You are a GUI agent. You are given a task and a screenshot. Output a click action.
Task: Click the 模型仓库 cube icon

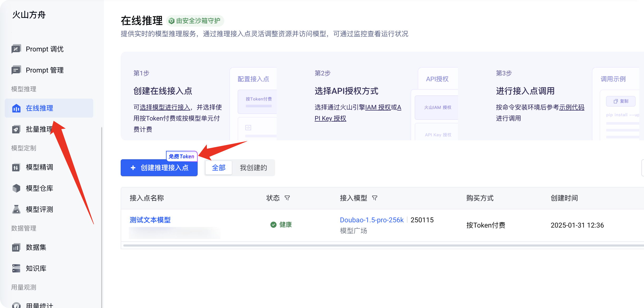click(16, 188)
